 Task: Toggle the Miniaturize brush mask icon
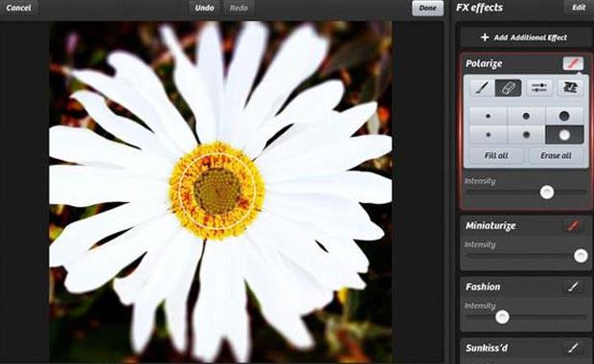[573, 226]
